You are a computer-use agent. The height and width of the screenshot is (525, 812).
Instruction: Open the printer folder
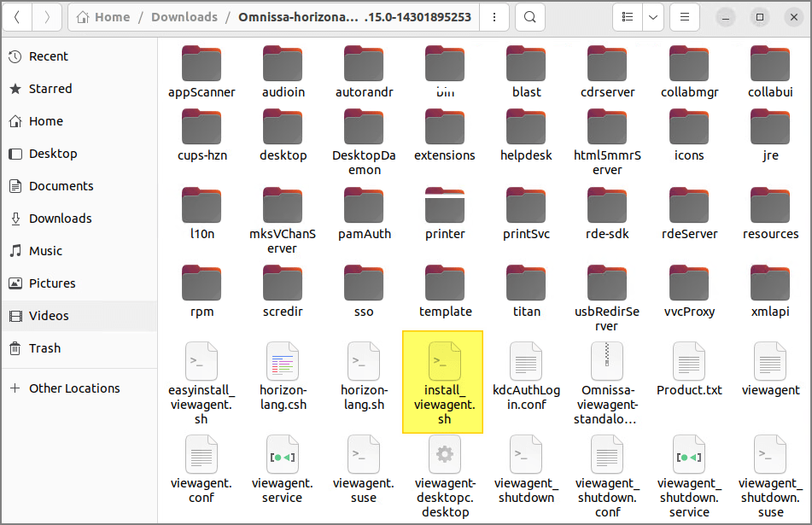pyautogui.click(x=444, y=206)
